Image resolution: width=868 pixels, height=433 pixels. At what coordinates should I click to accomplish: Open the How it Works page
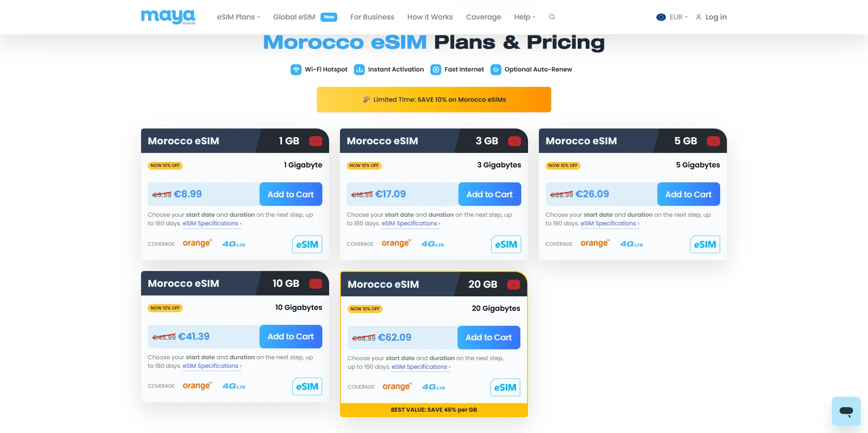click(430, 17)
